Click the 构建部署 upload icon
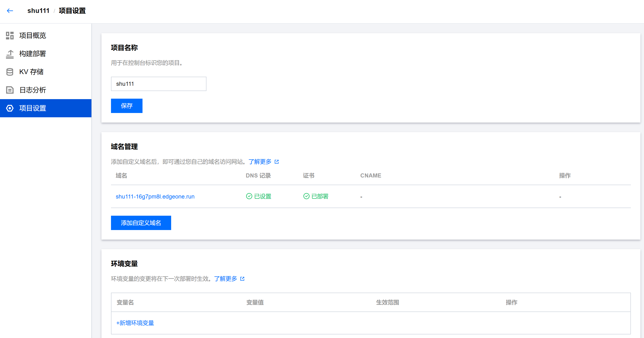The height and width of the screenshot is (338, 644). pyautogui.click(x=10, y=54)
